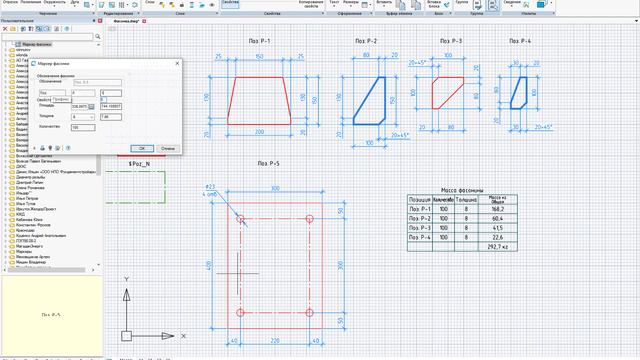Open the document tabs list arrow

636,21
